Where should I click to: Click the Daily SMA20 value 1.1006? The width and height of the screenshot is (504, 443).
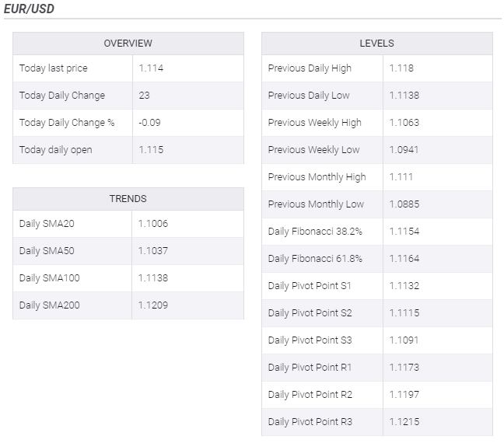click(153, 224)
